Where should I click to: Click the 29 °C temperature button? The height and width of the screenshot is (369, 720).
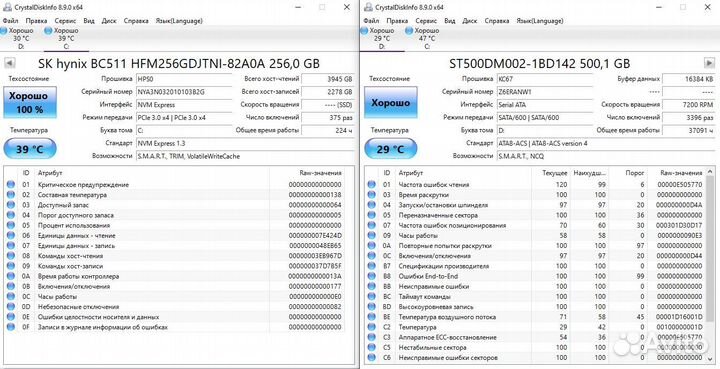point(391,149)
